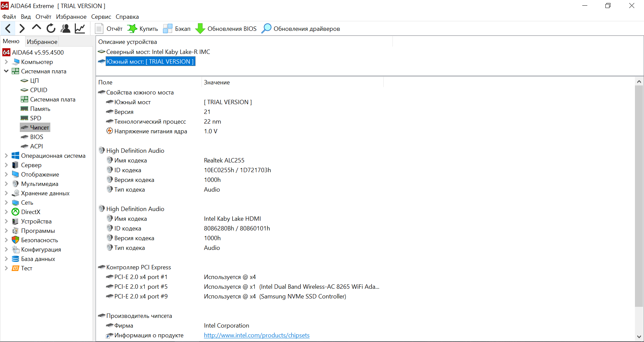Click the Операционная система Windows icon

(x=15, y=156)
